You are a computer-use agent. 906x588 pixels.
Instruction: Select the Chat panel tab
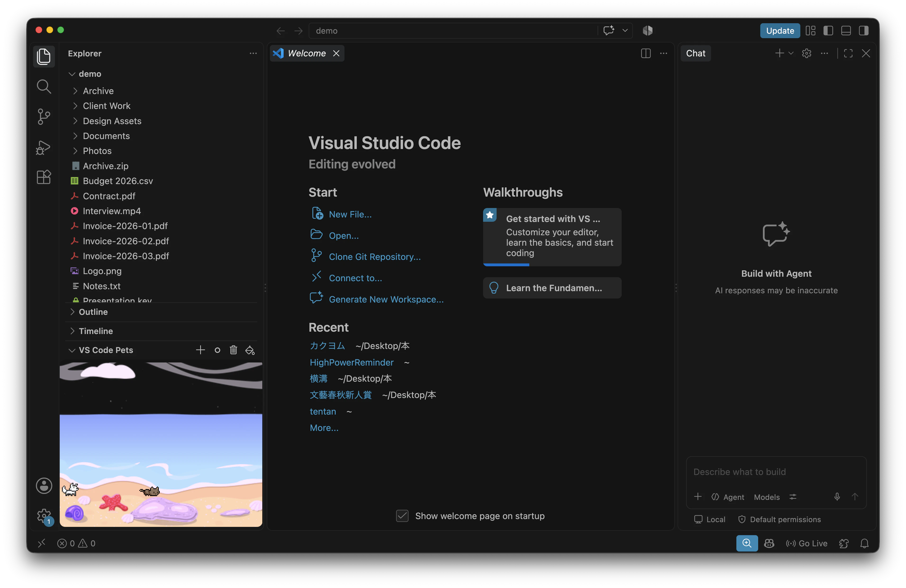click(695, 53)
